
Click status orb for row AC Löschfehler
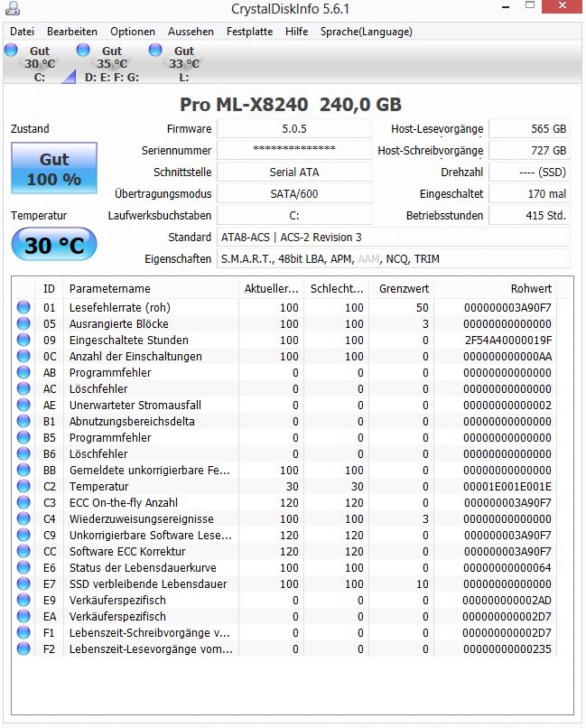click(x=23, y=388)
